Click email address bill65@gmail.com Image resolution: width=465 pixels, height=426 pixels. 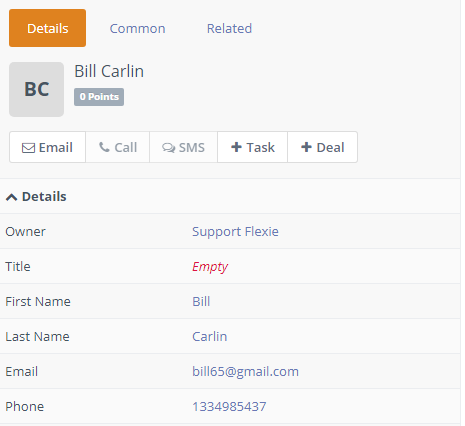(x=246, y=372)
